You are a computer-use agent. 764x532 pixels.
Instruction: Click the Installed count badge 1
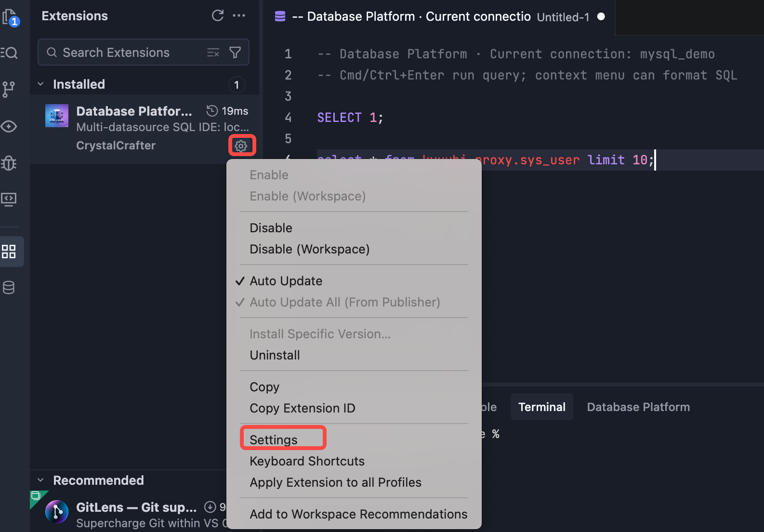click(x=237, y=85)
